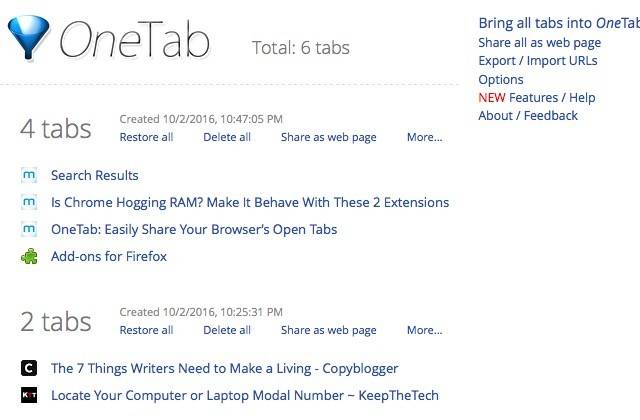Expand More... options for the 2 tabs group
This screenshot has height=420, width=640.
pos(424,330)
